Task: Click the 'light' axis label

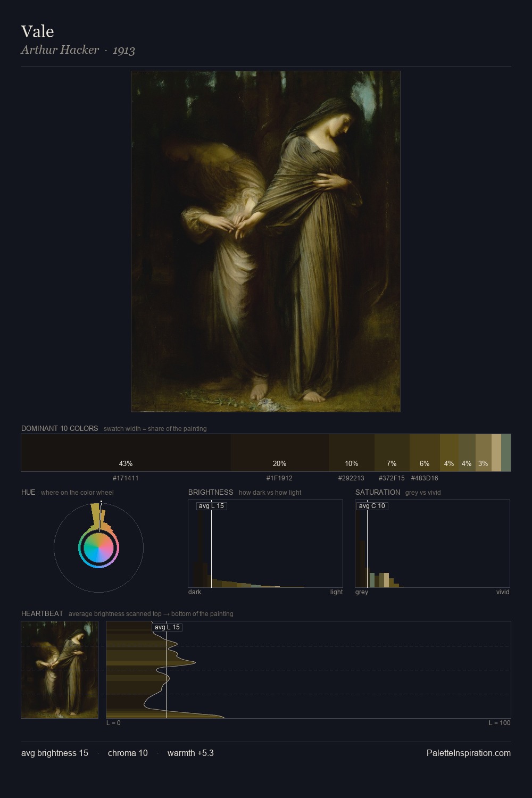Action: click(x=336, y=592)
